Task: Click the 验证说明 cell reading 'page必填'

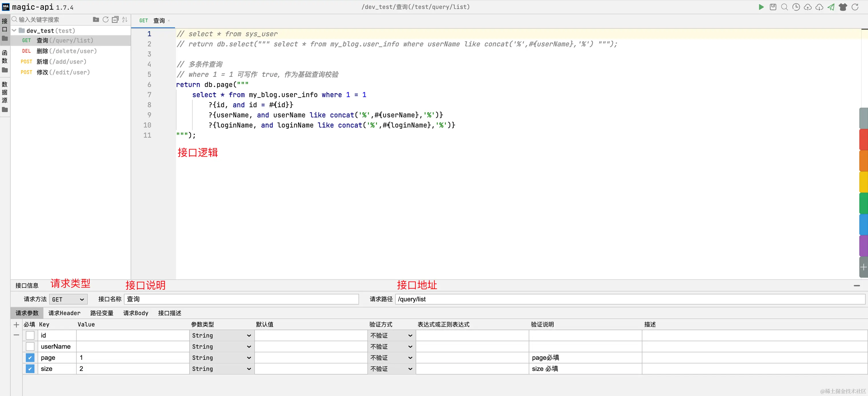Action: 585,357
